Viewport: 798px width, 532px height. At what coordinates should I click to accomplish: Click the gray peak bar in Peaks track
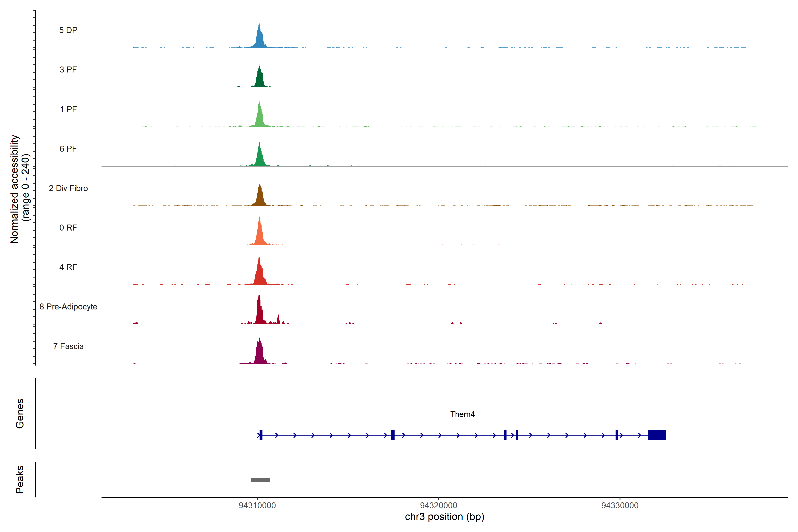(260, 480)
